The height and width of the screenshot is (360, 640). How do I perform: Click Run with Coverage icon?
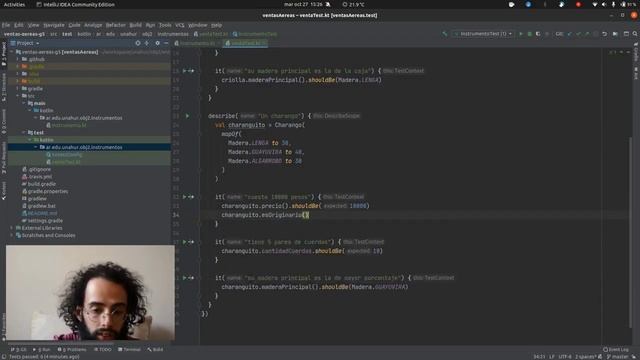pyautogui.click(x=538, y=34)
